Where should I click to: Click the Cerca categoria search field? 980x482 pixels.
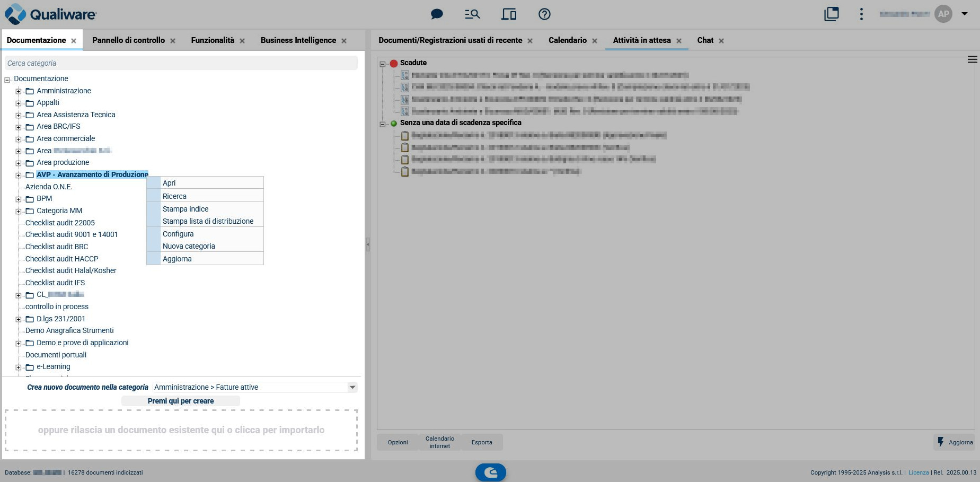(181, 63)
